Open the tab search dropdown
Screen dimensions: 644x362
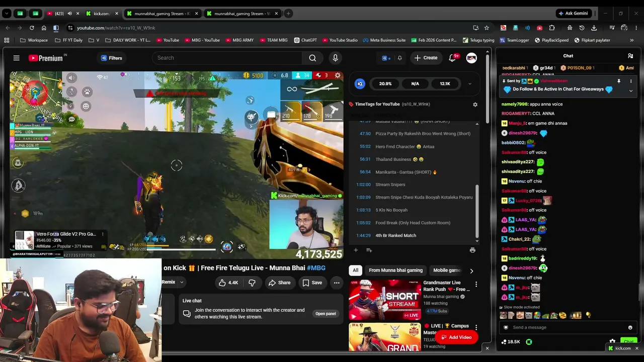[7, 14]
